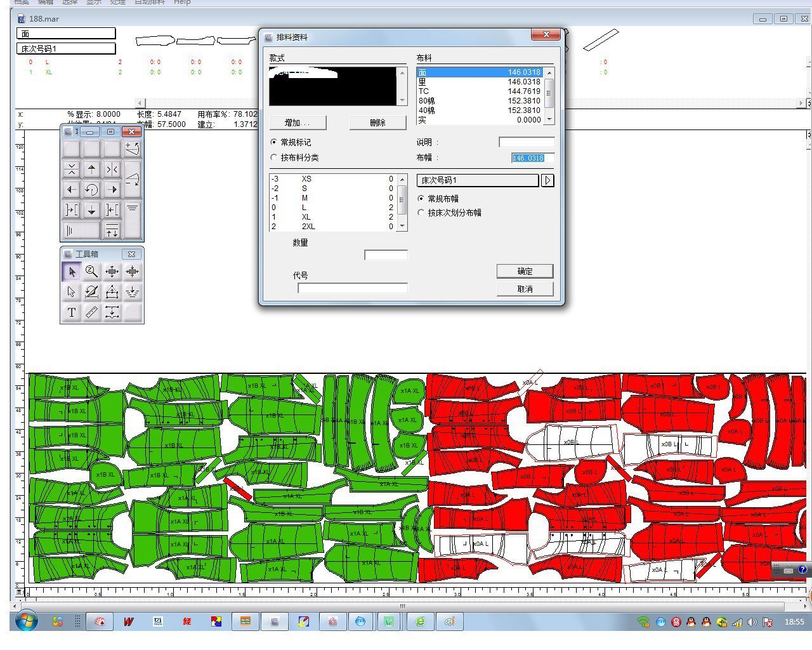Viewport: 812px width, 650px height.
Task: Select the 40棉 fabric row
Action: [480, 110]
